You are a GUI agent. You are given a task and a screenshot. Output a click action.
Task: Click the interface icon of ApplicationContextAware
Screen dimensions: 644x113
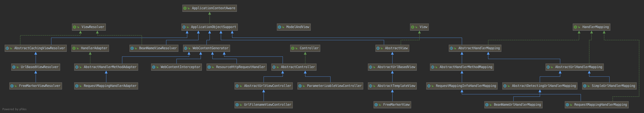coord(185,8)
